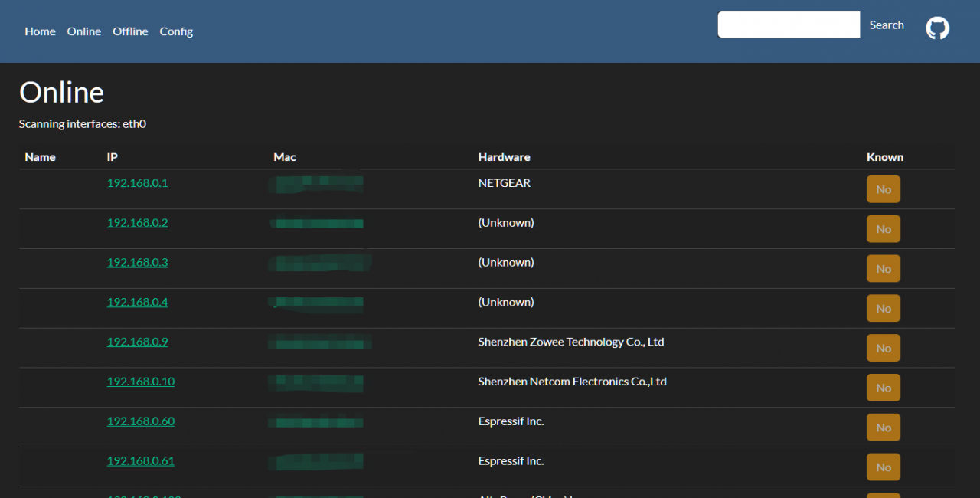Image resolution: width=980 pixels, height=498 pixels.
Task: Click the Name column header
Action: tap(40, 157)
